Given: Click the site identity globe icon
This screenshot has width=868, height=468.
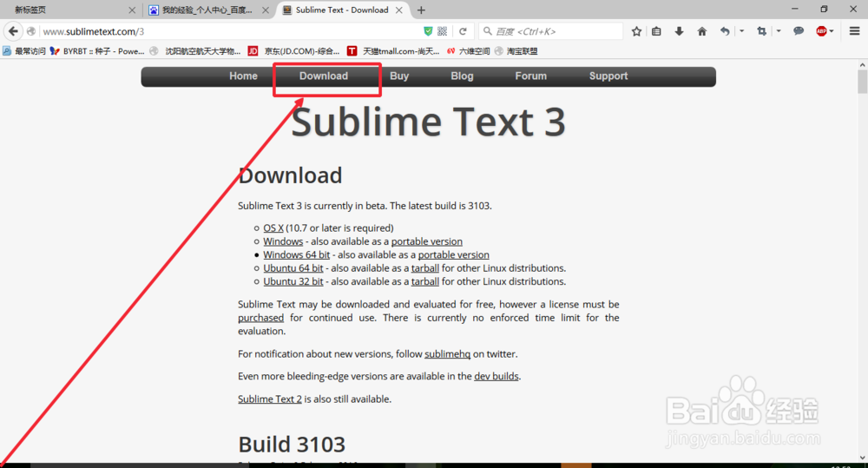Looking at the screenshot, I should click(31, 31).
